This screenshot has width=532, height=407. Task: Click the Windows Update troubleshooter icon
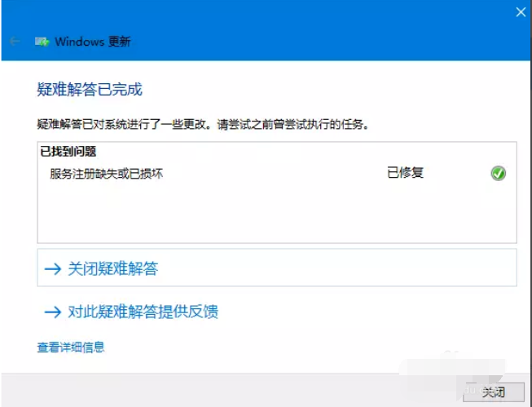[x=42, y=42]
